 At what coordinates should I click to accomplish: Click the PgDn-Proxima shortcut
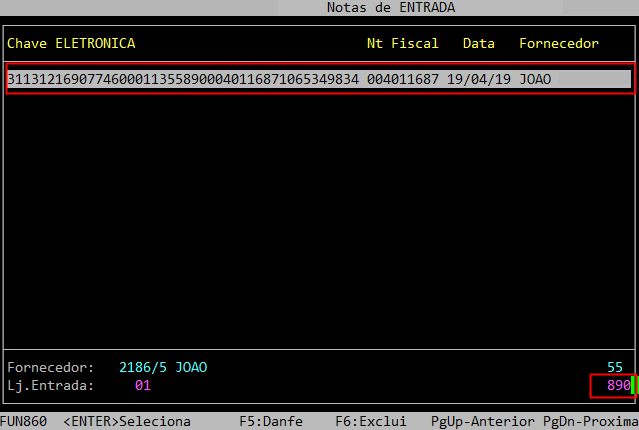591,421
